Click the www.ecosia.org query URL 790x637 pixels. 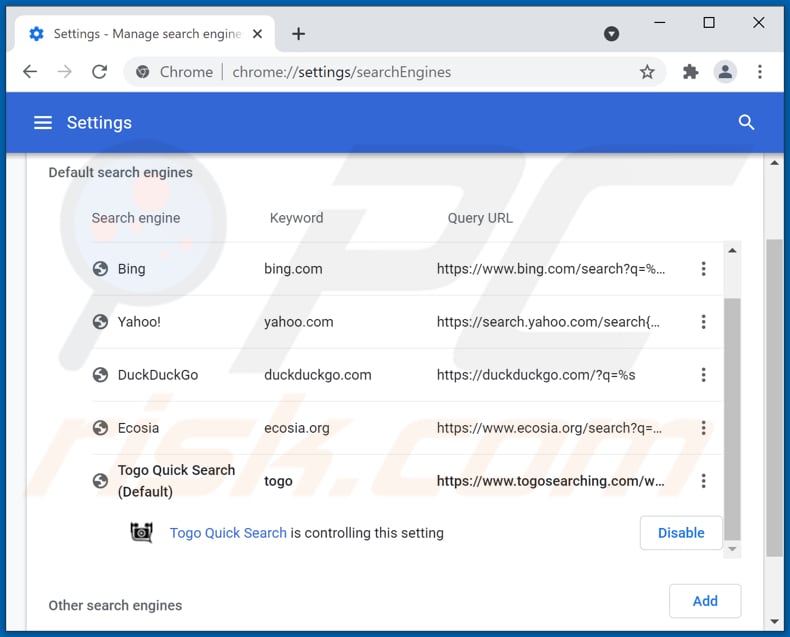click(549, 428)
